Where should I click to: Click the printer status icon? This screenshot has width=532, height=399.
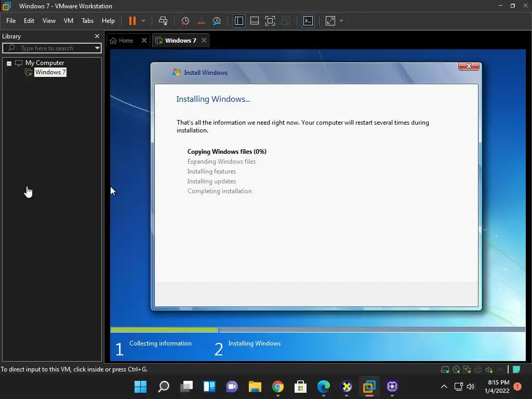478,369
